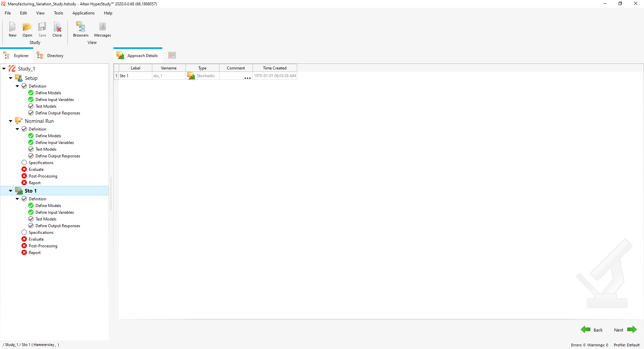Click the green Back arrow icon

click(x=586, y=330)
